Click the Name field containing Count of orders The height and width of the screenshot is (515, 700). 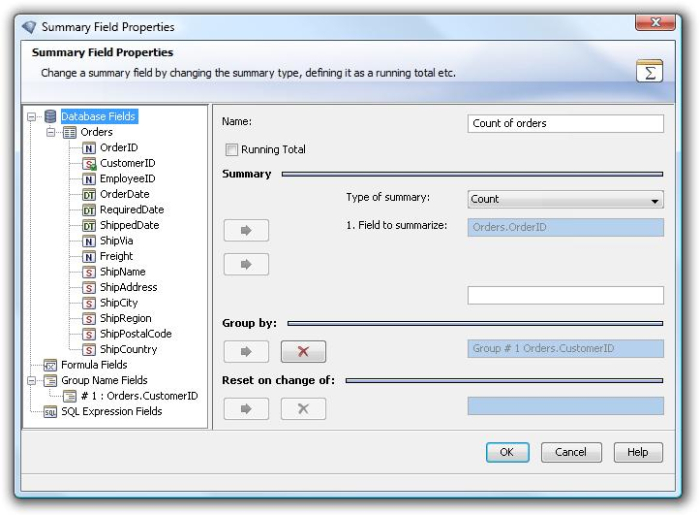point(566,124)
